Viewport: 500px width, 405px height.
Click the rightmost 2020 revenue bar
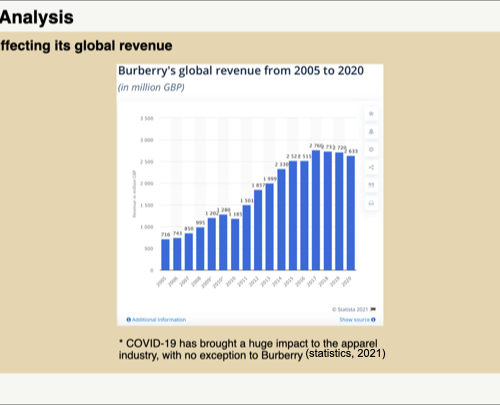(351, 213)
